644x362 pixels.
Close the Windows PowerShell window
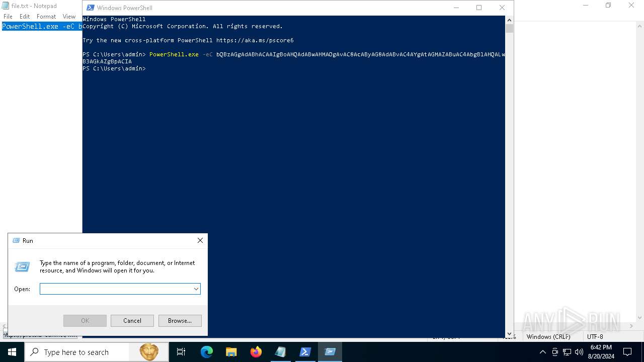(502, 8)
